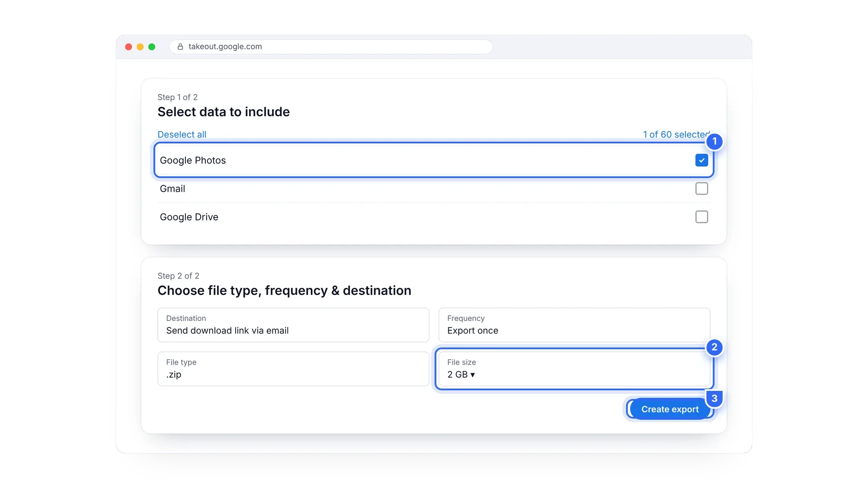This screenshot has height=488, width=868.
Task: Open the Destination field
Action: point(293,325)
